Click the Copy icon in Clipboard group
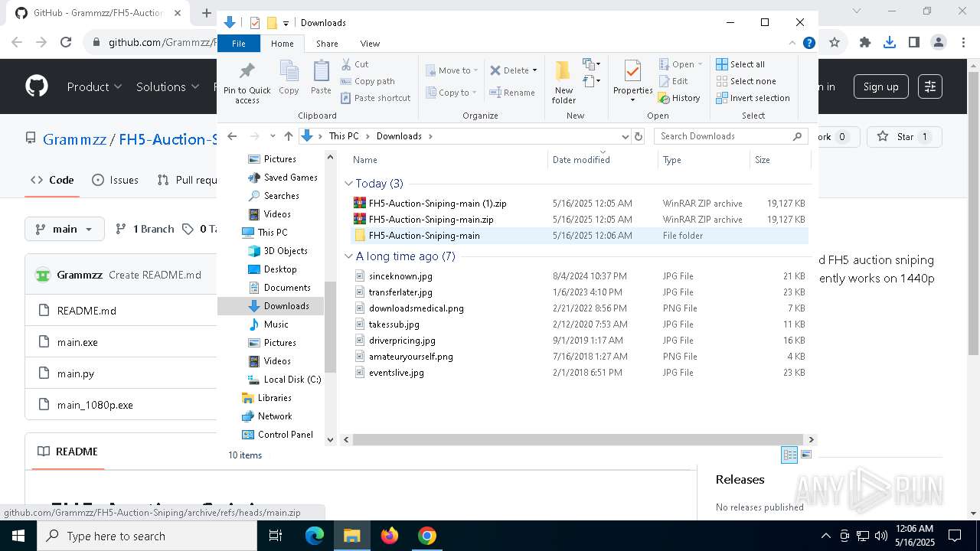Viewport: 980px width, 551px height. point(289,78)
